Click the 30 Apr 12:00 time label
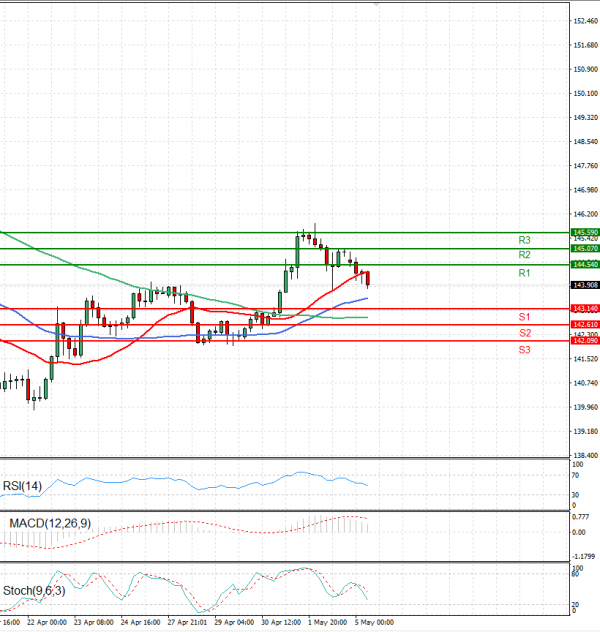 point(281,622)
